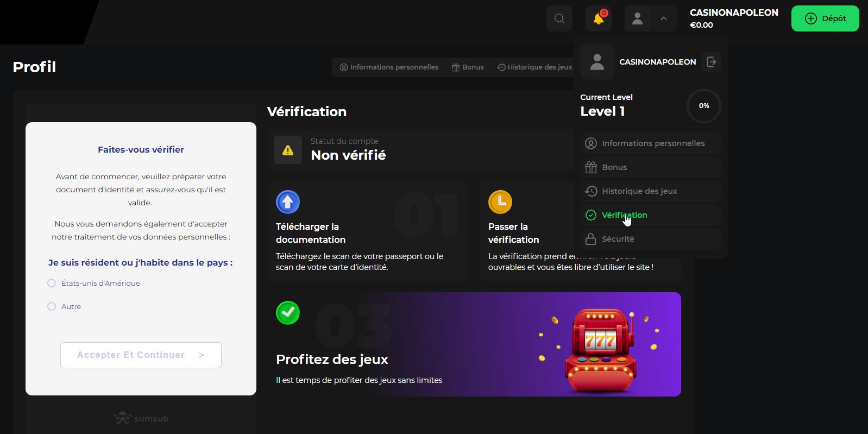This screenshot has height=434, width=868.
Task: Switch to Historique des jeux profile tab
Action: pos(535,67)
